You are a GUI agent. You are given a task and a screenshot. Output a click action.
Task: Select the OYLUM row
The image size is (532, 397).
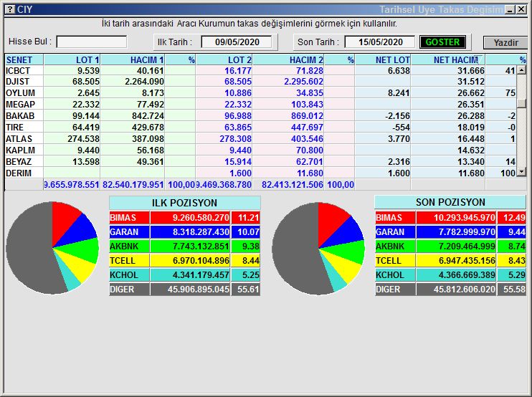click(260, 93)
